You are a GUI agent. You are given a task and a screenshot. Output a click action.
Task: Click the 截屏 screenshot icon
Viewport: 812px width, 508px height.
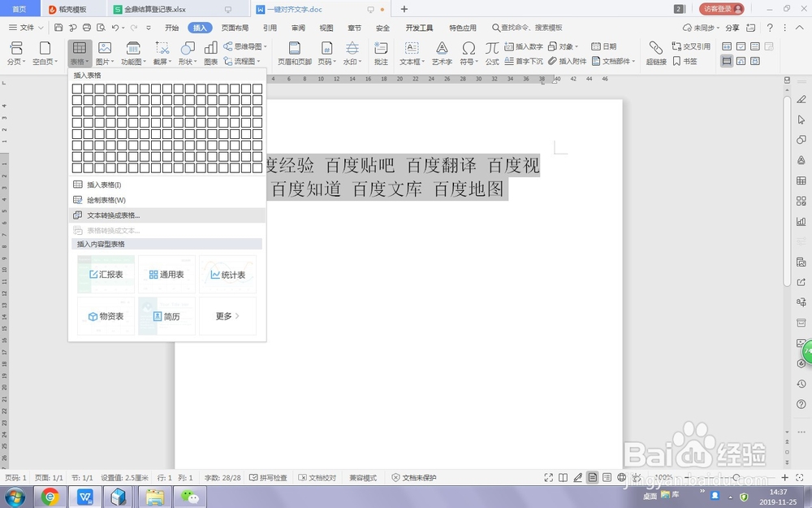[162, 48]
